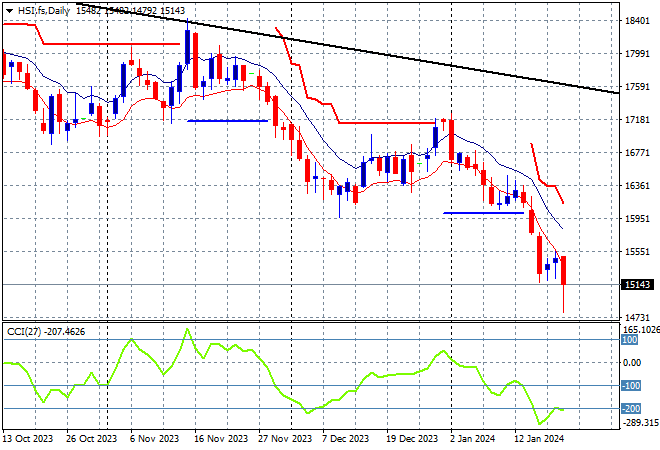
Task: Click the 6 Nov 2023 date label
Action: [153, 438]
